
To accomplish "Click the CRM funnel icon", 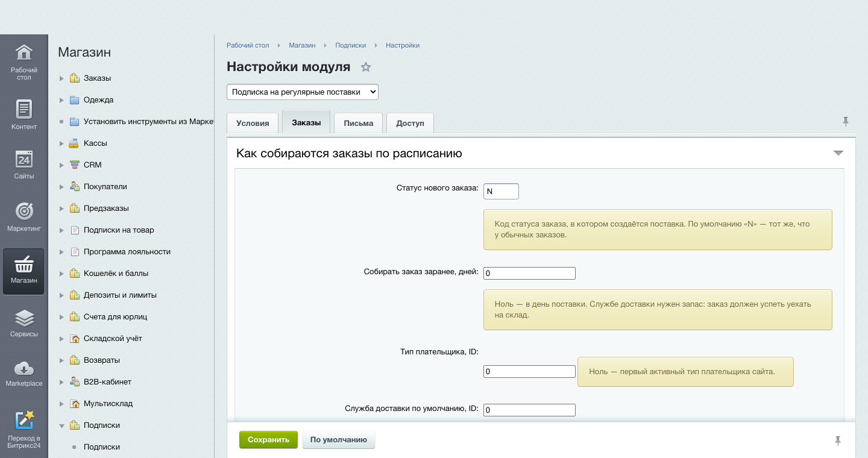I will pyautogui.click(x=75, y=165).
